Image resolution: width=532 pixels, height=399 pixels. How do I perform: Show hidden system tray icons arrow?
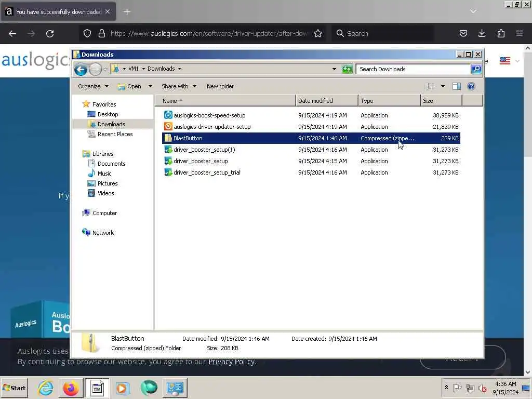446,387
